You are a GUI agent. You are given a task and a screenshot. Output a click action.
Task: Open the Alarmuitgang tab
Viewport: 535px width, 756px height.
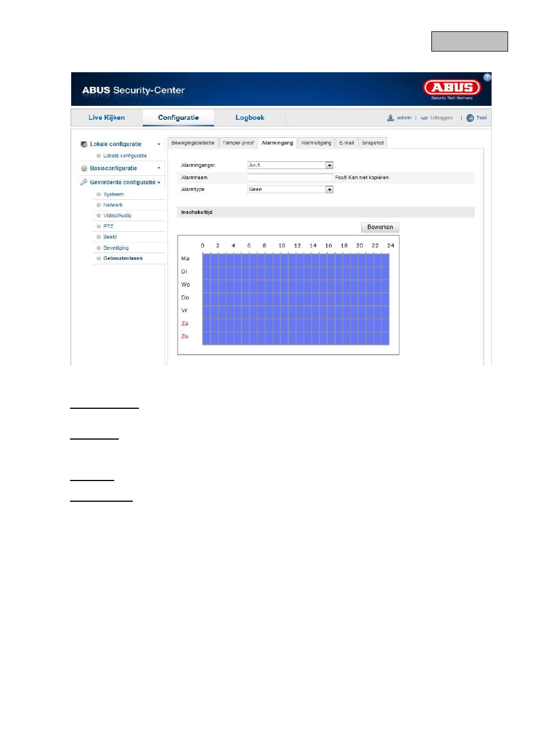coord(316,143)
